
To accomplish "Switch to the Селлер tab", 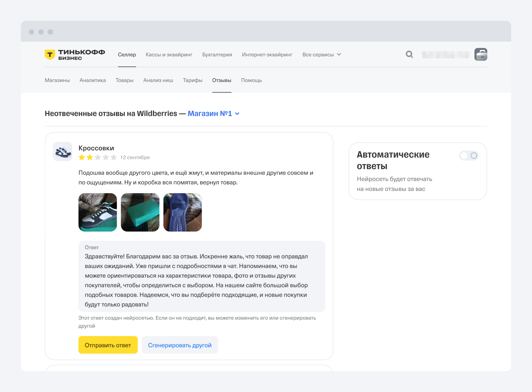I will pos(127,55).
